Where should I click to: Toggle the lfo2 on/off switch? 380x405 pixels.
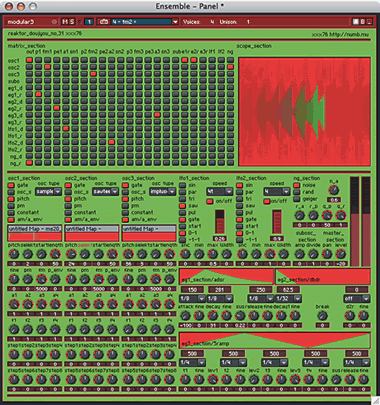(267, 201)
